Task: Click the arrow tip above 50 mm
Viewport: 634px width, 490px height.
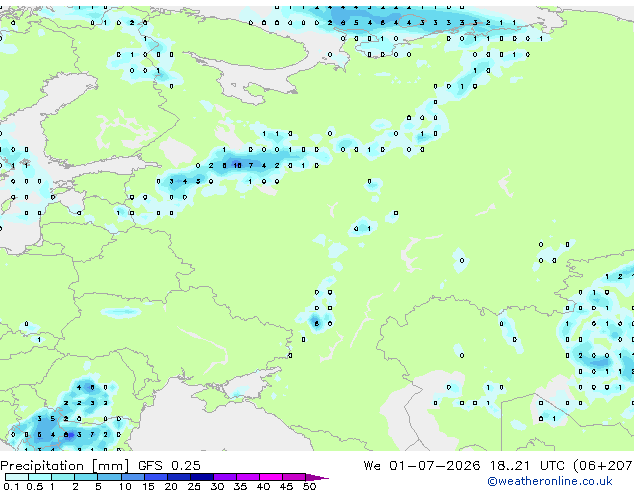Action: (x=317, y=478)
